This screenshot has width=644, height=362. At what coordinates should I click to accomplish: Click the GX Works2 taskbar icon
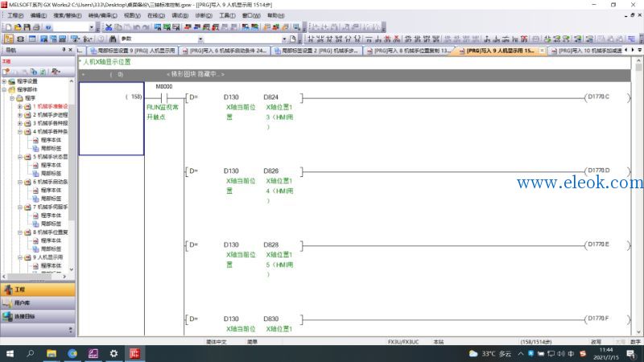134,353
